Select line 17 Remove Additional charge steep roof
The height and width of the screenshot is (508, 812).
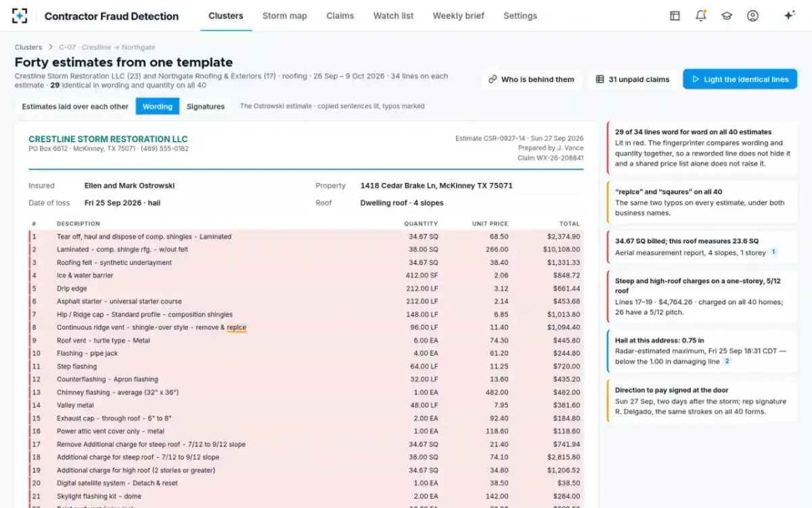(306, 444)
